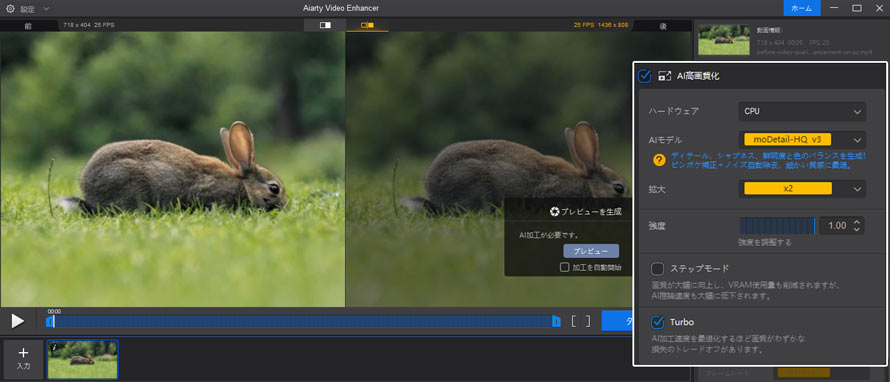Image resolution: width=890 pixels, height=382 pixels.
Task: Click the timeline trim bar
Action: (304, 322)
